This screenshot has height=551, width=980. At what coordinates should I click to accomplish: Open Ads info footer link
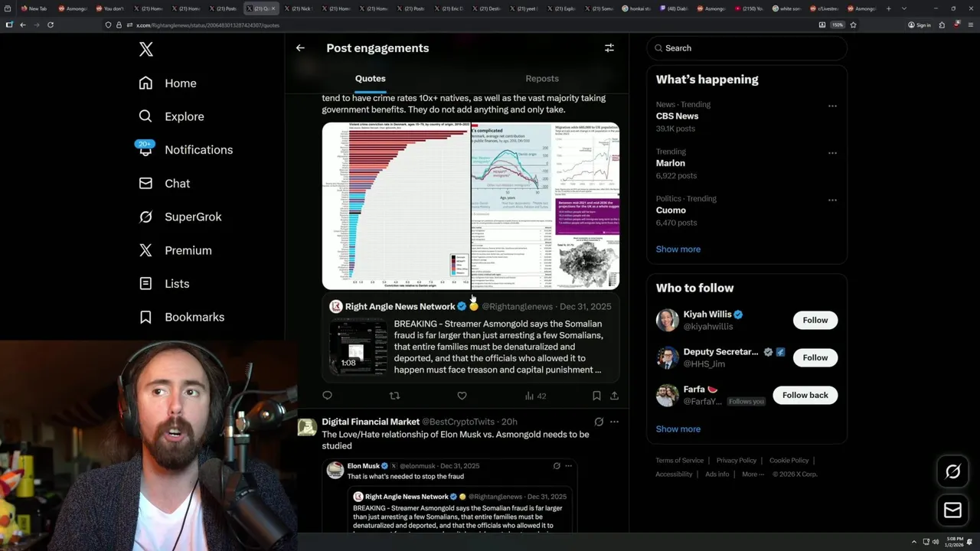click(717, 474)
